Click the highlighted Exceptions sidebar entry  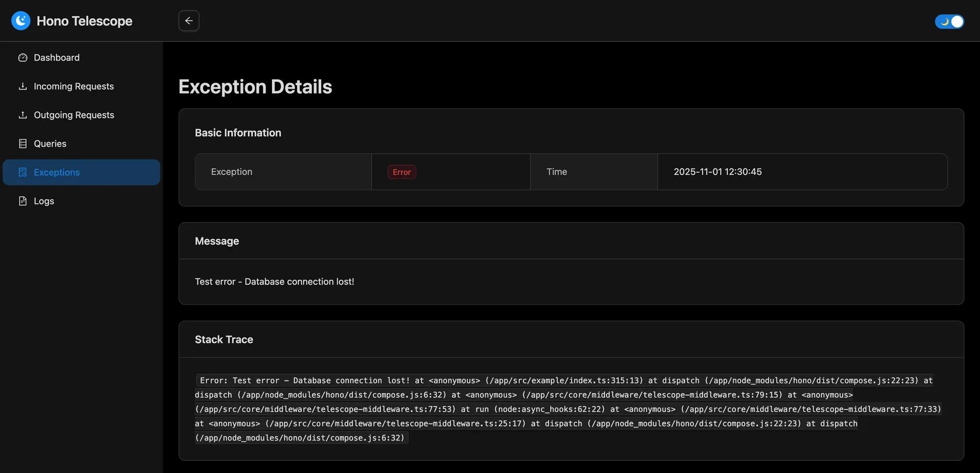tap(56, 172)
